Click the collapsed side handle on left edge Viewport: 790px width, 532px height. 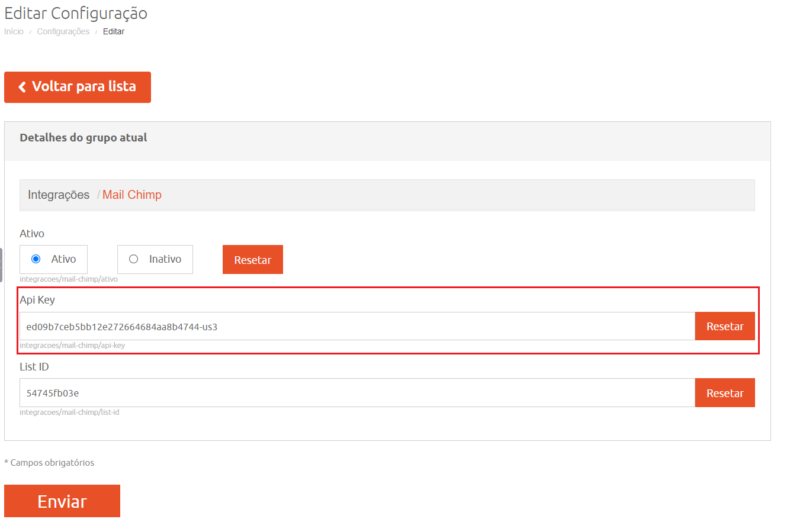pyautogui.click(x=1, y=265)
